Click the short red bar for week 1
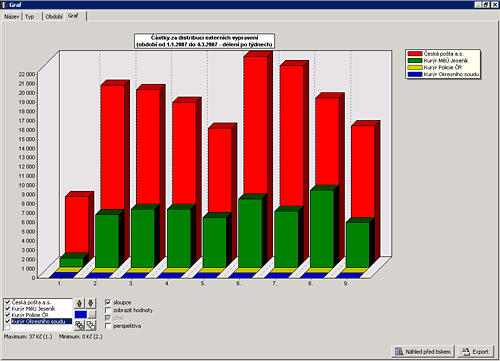Image resolution: width=500 pixels, height=361 pixels. point(77,224)
